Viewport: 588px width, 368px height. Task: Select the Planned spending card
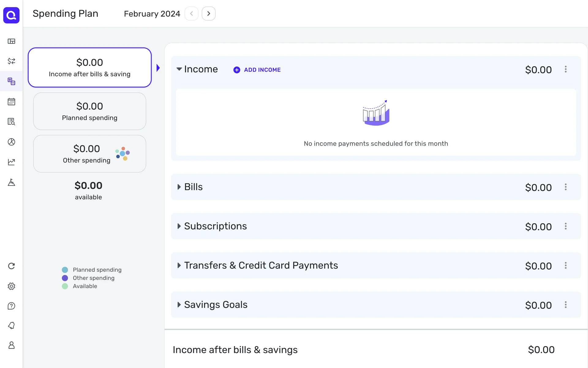coord(89,111)
